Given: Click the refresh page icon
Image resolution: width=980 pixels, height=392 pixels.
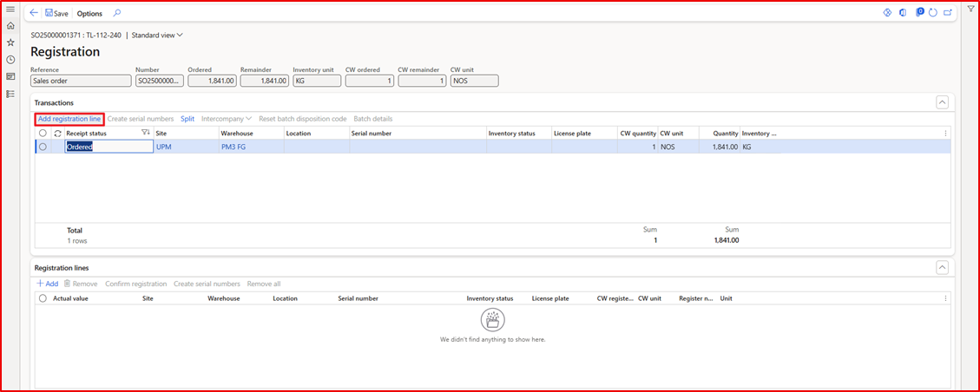Looking at the screenshot, I should (932, 13).
